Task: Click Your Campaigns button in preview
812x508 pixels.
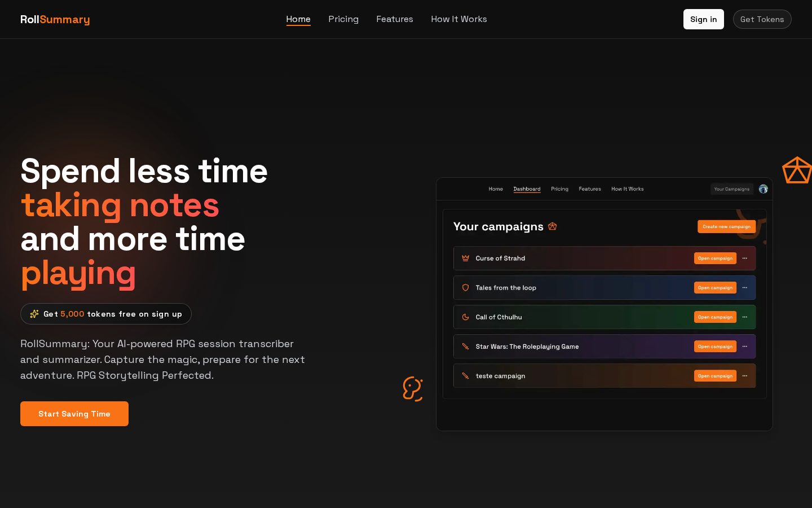Action: coord(732,189)
